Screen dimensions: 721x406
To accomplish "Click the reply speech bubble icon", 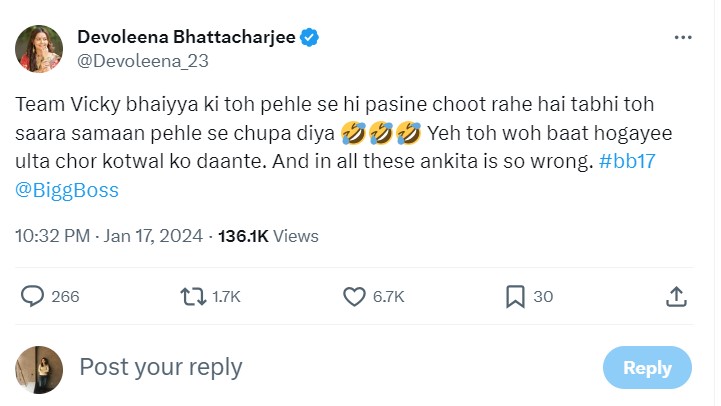I will pos(33,296).
